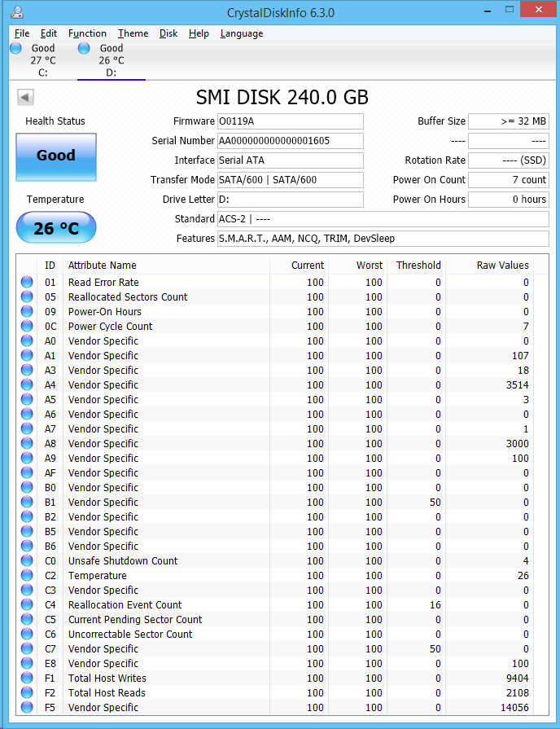
Task: Click the CrystalDiskInfo app icon in title bar
Action: 18,12
